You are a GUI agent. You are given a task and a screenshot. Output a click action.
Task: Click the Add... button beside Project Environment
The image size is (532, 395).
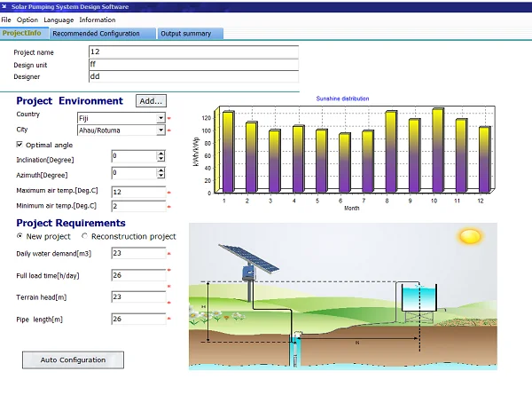pos(151,101)
